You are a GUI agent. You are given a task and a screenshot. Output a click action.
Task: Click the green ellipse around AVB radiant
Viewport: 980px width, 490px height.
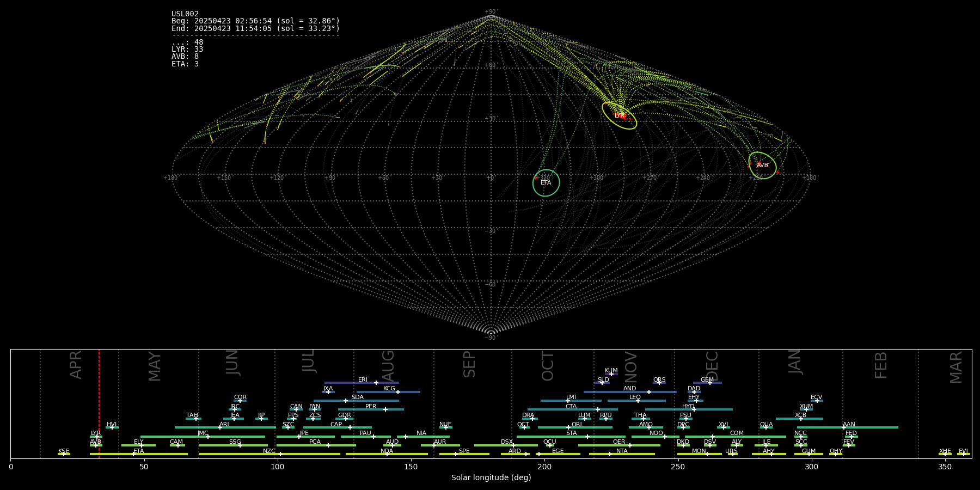tap(762, 166)
